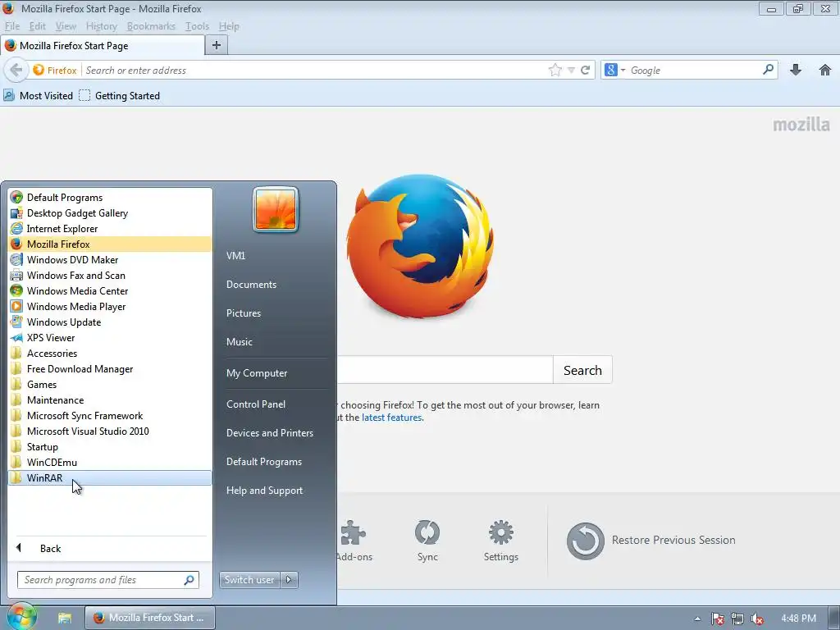Click the Switch user button
840x630 pixels.
(249, 580)
